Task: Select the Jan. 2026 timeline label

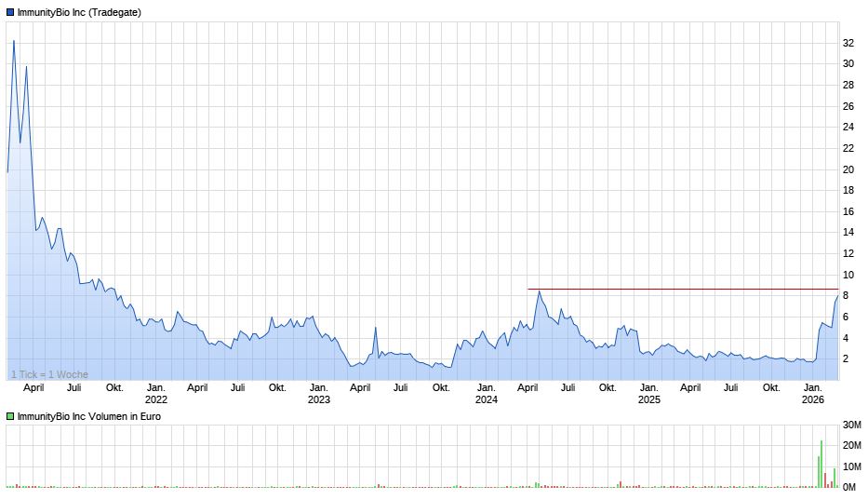Action: (813, 393)
